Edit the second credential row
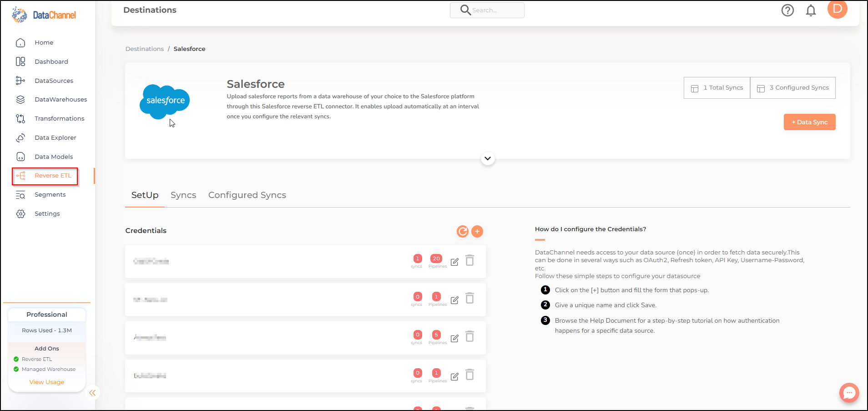868x411 pixels. (x=454, y=300)
